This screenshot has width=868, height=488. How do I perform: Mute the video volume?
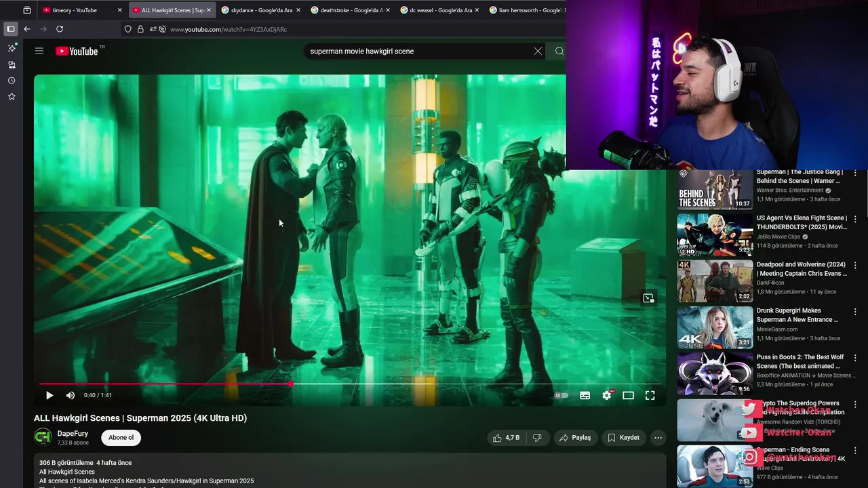pos(71,395)
